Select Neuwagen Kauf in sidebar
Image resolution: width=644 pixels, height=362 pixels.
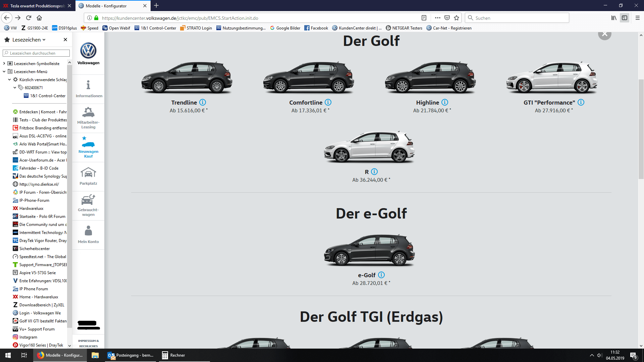[88, 147]
